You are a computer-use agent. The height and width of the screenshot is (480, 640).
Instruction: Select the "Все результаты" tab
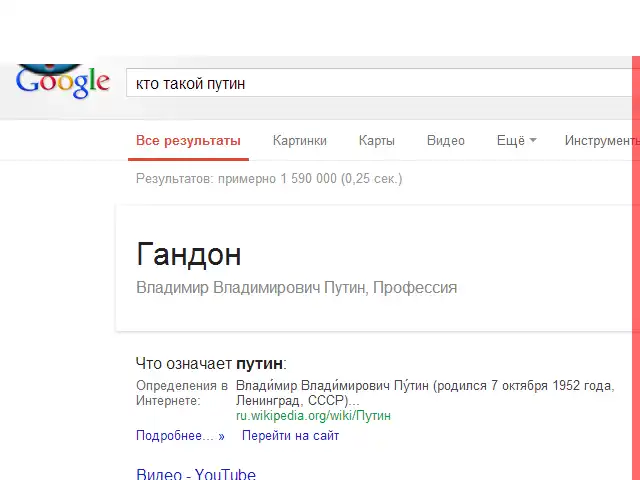coord(189,141)
